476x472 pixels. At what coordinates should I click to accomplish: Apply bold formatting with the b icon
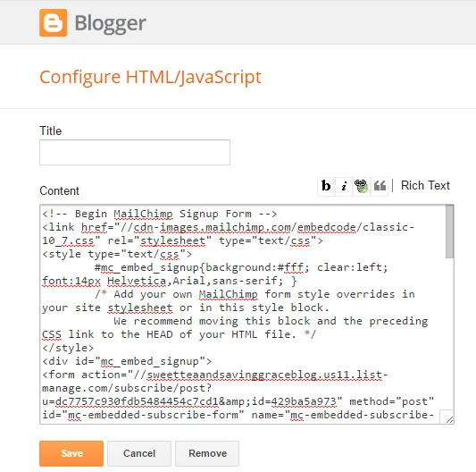(x=326, y=186)
